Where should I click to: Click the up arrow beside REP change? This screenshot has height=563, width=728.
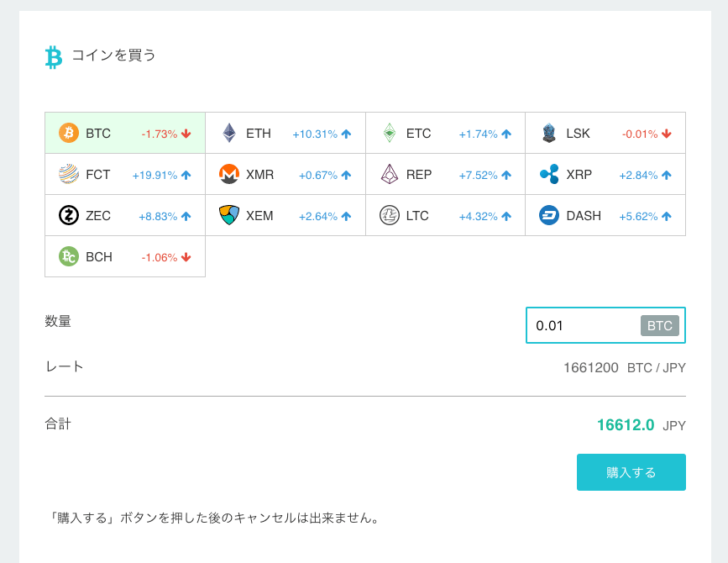(506, 175)
